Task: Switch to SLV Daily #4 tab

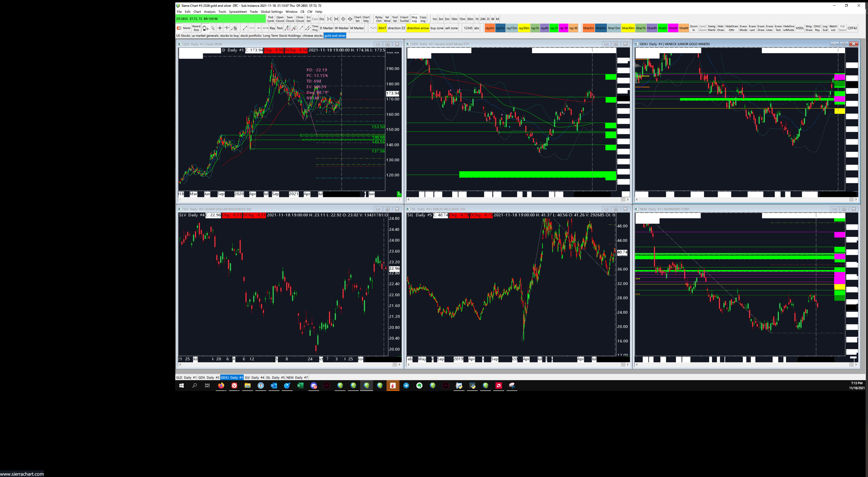Action: 254,377
